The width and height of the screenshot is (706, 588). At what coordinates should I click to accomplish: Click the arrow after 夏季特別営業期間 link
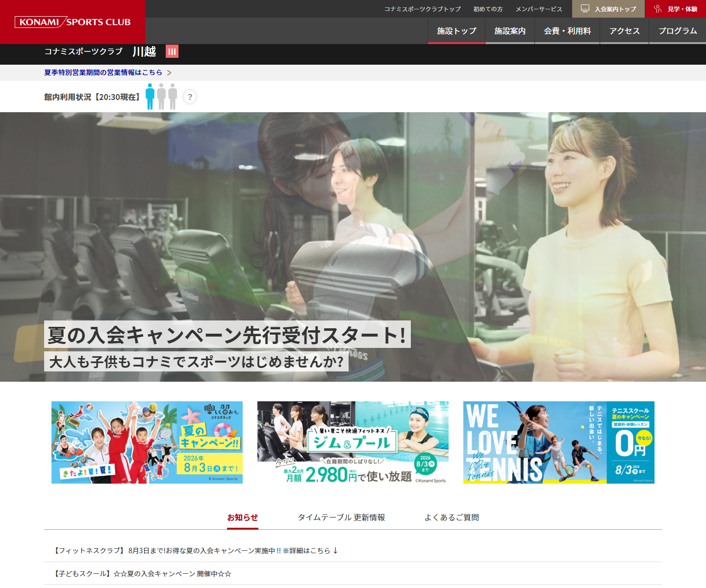click(169, 73)
